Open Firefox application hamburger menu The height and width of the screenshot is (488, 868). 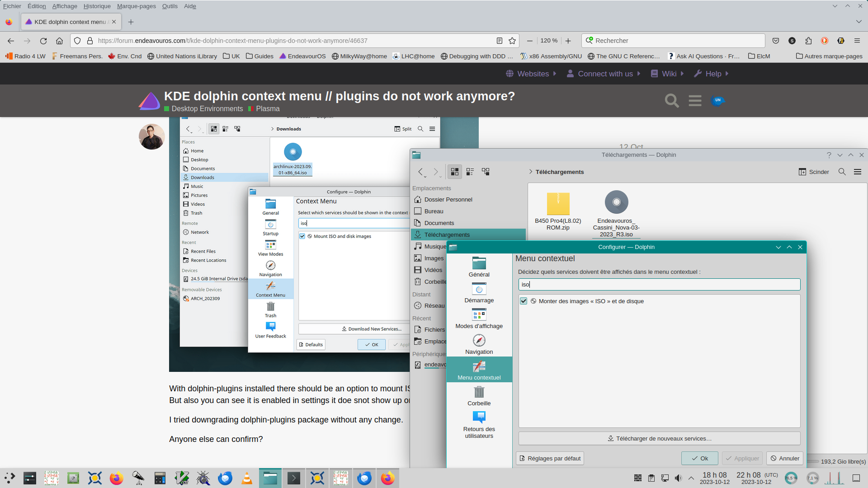click(x=857, y=41)
